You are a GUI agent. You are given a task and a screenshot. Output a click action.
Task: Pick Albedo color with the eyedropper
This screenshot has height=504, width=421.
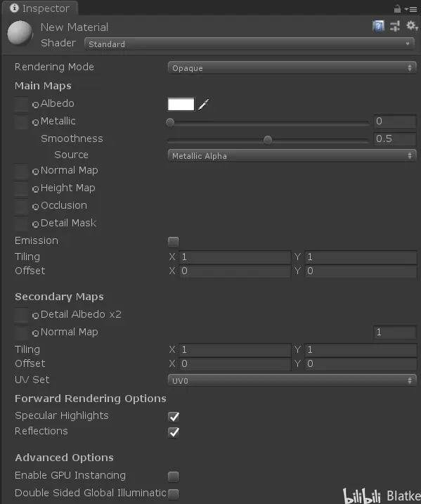pos(204,104)
